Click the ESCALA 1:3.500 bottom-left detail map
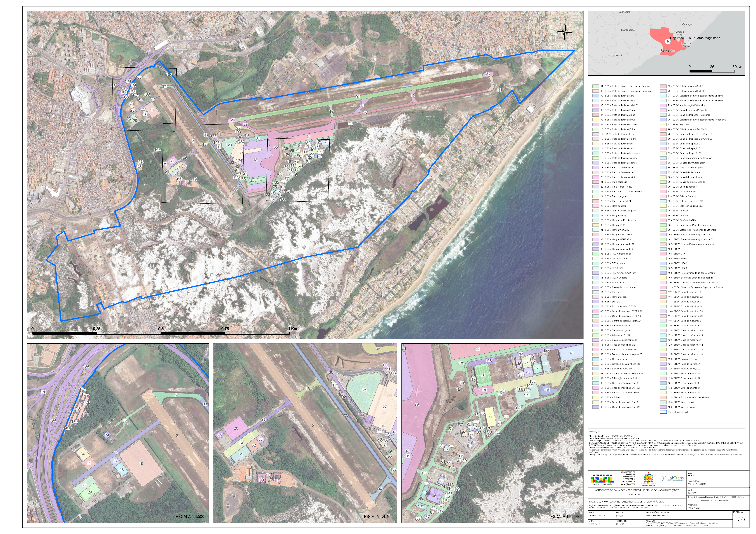Screen dimensions: 756x534 click(118, 433)
